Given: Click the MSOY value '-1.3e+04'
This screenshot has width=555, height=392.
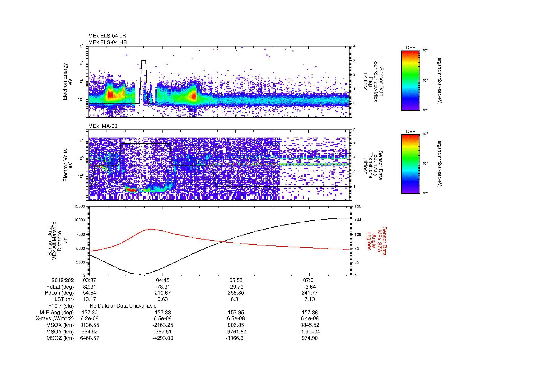Looking at the screenshot, I should [x=309, y=332].
